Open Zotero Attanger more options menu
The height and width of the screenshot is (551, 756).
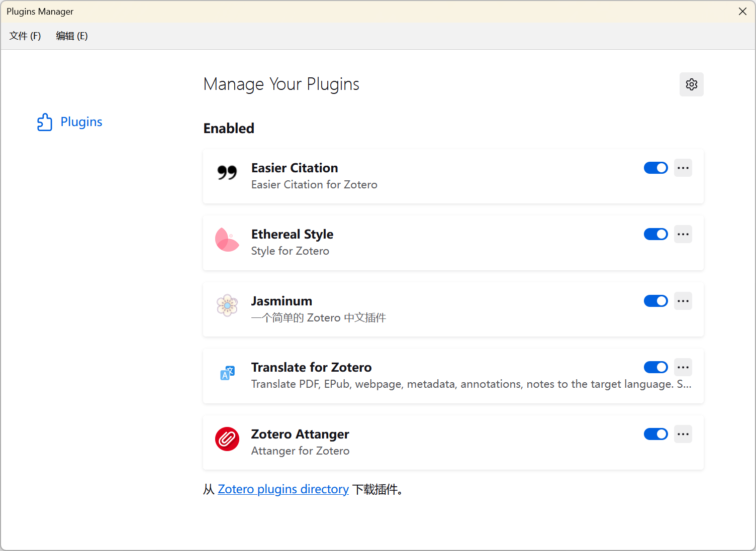(x=683, y=434)
